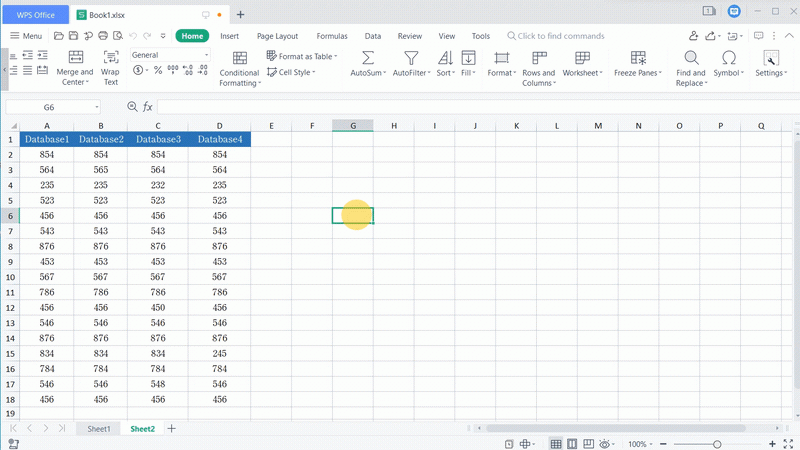Toggle Wrap Text for the cell

[x=110, y=58]
